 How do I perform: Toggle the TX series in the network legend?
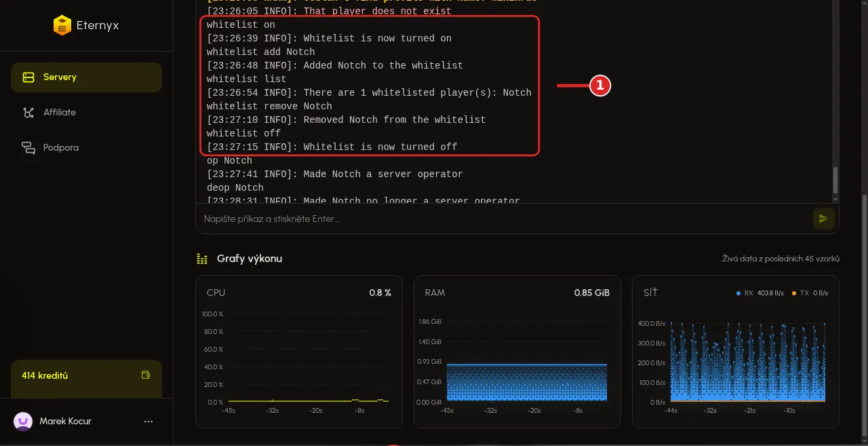(x=809, y=293)
